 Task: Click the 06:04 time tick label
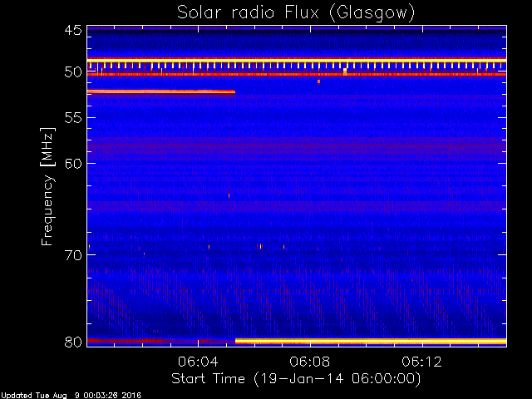tap(198, 362)
